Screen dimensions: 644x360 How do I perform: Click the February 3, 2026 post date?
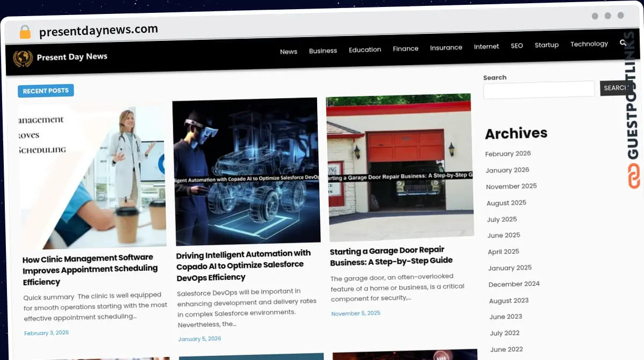[x=46, y=333]
